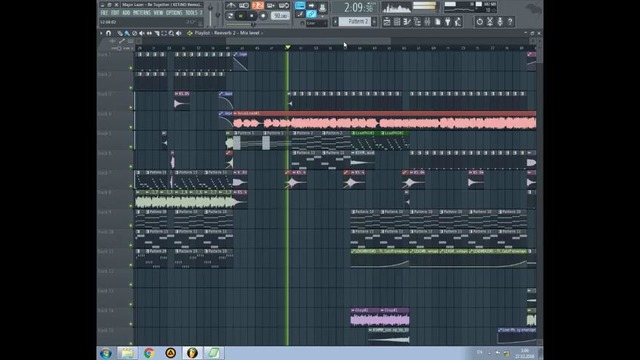This screenshot has width=640, height=360.
Task: Click the help question mark icon
Action: click(x=510, y=22)
